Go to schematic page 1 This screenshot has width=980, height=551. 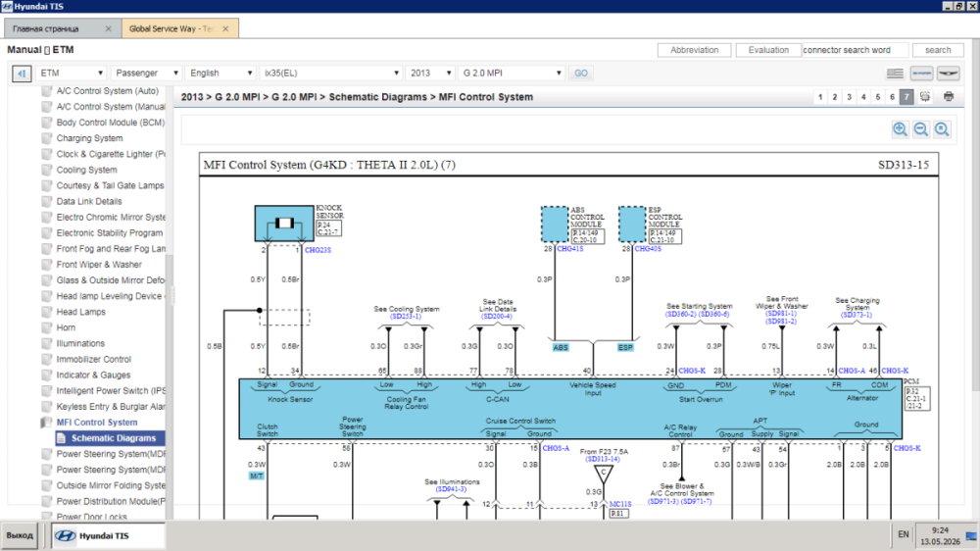pos(820,97)
